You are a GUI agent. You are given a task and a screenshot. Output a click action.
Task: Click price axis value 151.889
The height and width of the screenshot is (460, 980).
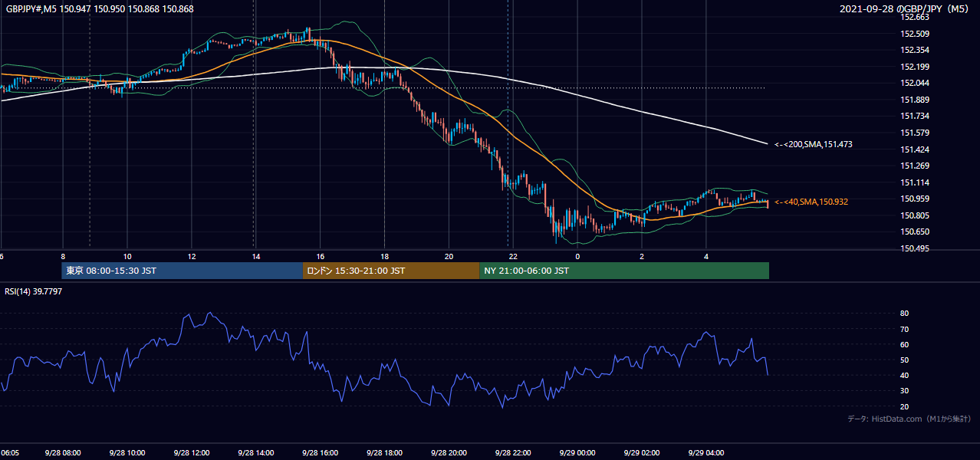(x=916, y=100)
